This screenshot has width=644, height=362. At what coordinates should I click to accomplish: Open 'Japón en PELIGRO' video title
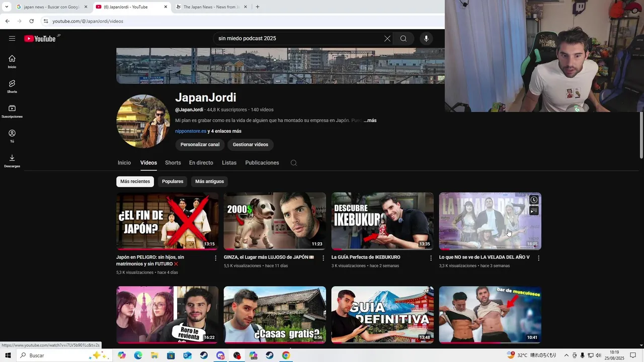150,260
